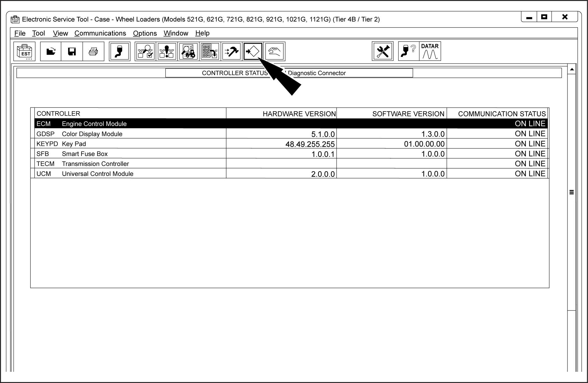Open the Window menu
Viewport: 588px width, 383px height.
176,33
